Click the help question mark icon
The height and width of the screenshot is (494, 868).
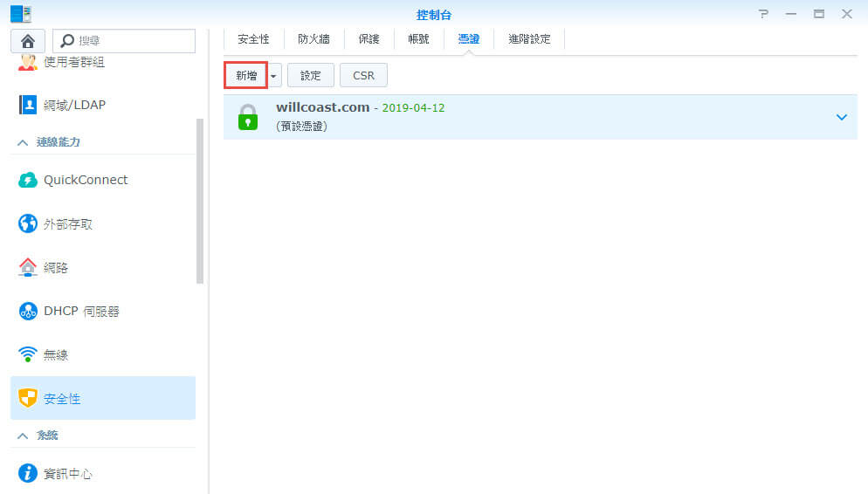(x=764, y=14)
